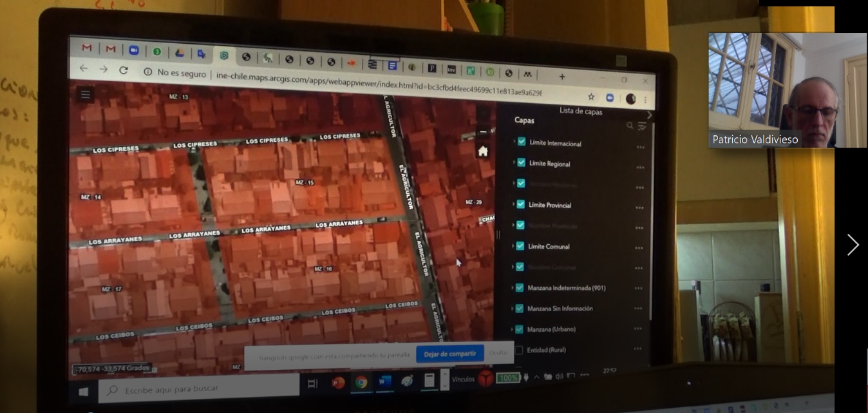Click Ocultar on sharing bar
868x413 pixels.
[x=498, y=353]
